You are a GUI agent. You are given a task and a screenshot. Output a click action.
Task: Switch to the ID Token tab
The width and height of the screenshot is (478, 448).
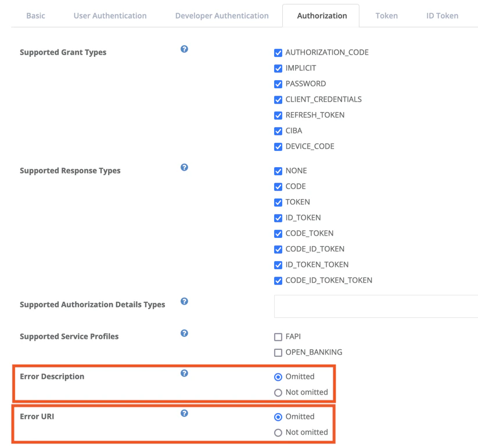click(x=442, y=16)
